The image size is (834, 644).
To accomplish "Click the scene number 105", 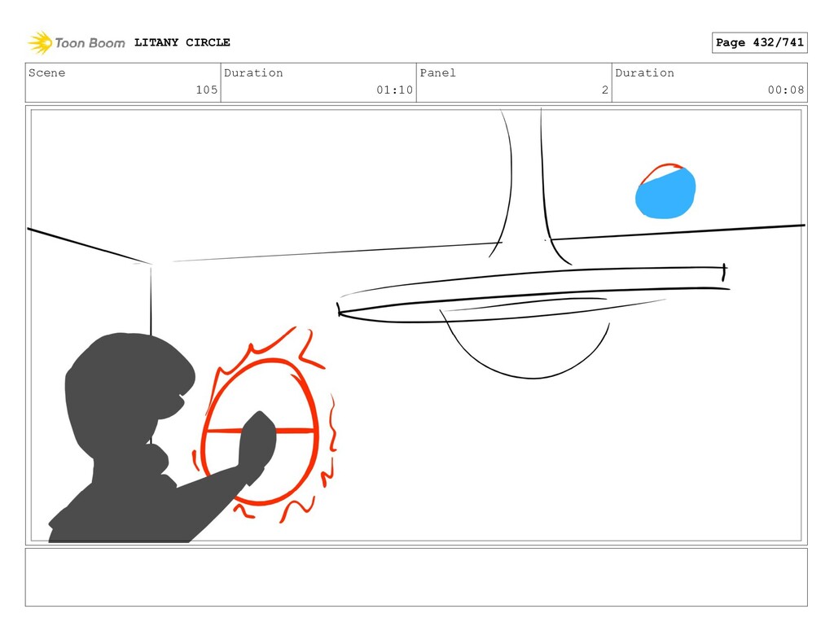I will click(x=206, y=90).
